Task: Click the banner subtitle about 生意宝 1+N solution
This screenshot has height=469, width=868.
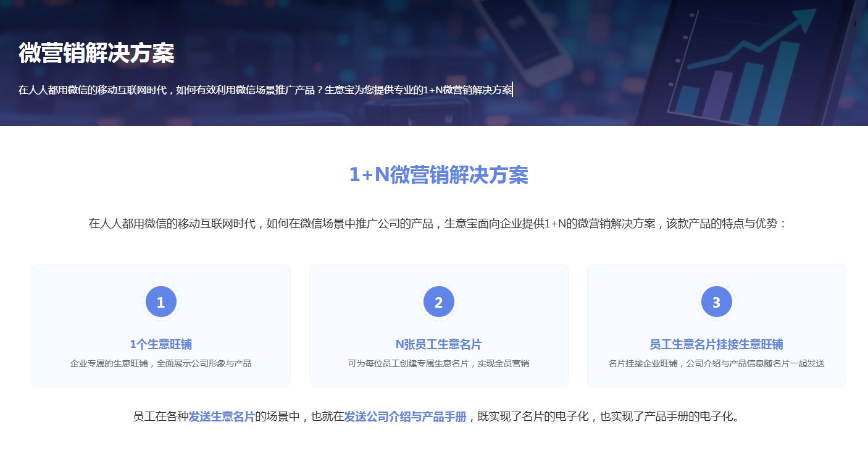Action: (x=265, y=90)
